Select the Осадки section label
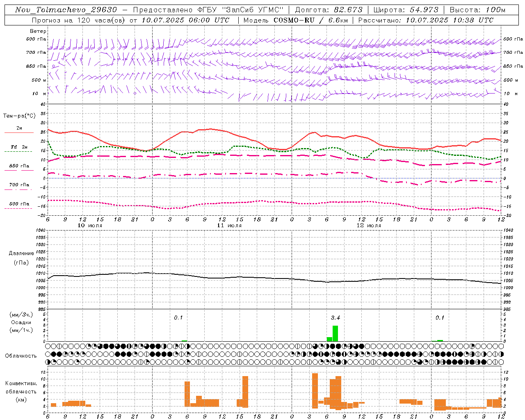 click(21, 322)
